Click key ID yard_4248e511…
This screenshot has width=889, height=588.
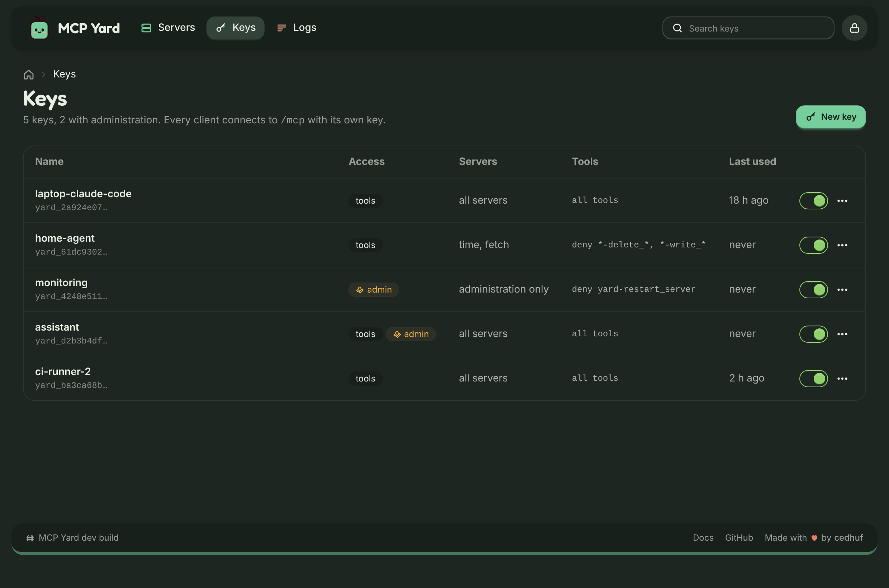(71, 296)
